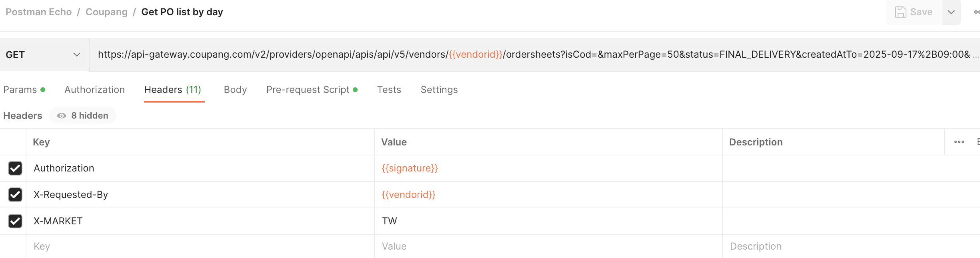Click the {{signature}} value cell
The image size is (980, 258).
point(548,168)
